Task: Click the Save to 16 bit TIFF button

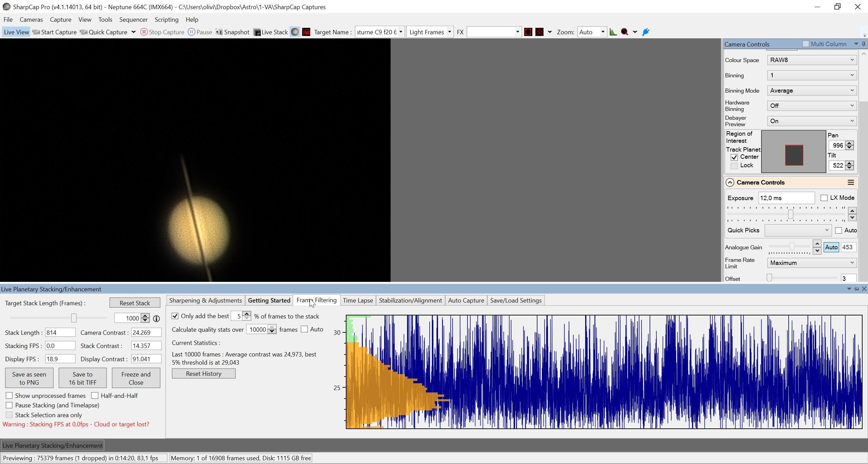Action: point(83,378)
